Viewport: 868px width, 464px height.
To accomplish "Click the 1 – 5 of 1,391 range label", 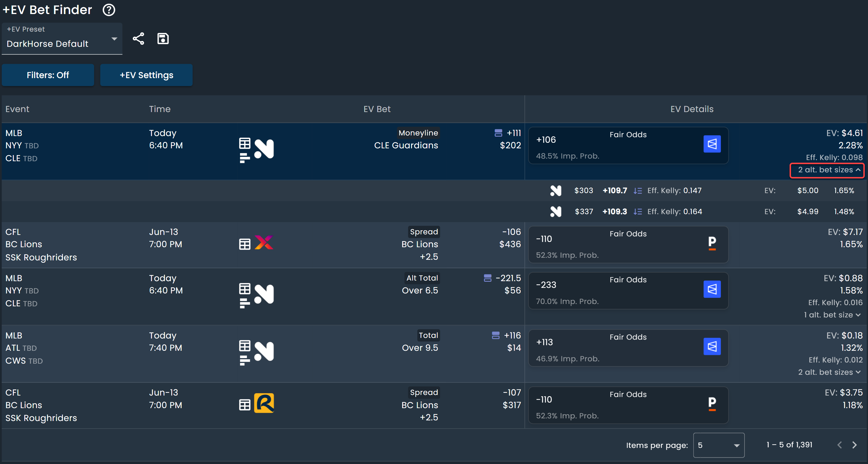I will pos(789,445).
